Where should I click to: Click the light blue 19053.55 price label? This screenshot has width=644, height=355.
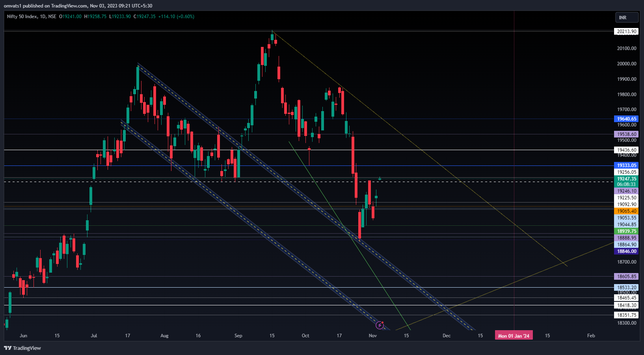click(626, 218)
